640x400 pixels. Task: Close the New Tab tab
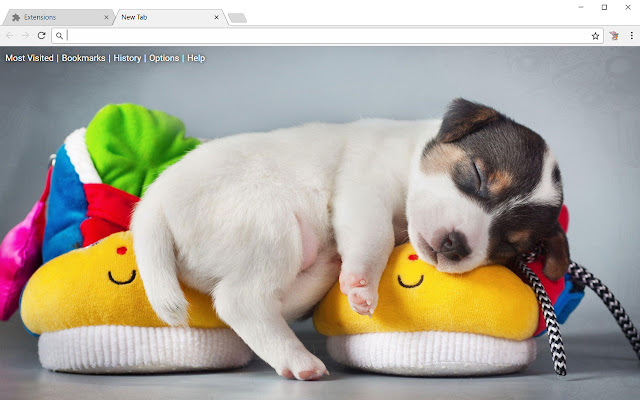click(x=216, y=18)
